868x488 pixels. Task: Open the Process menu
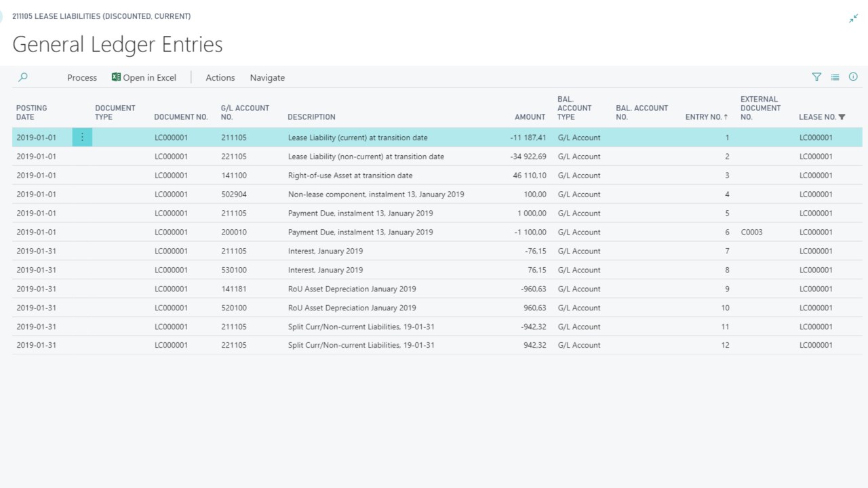click(82, 78)
